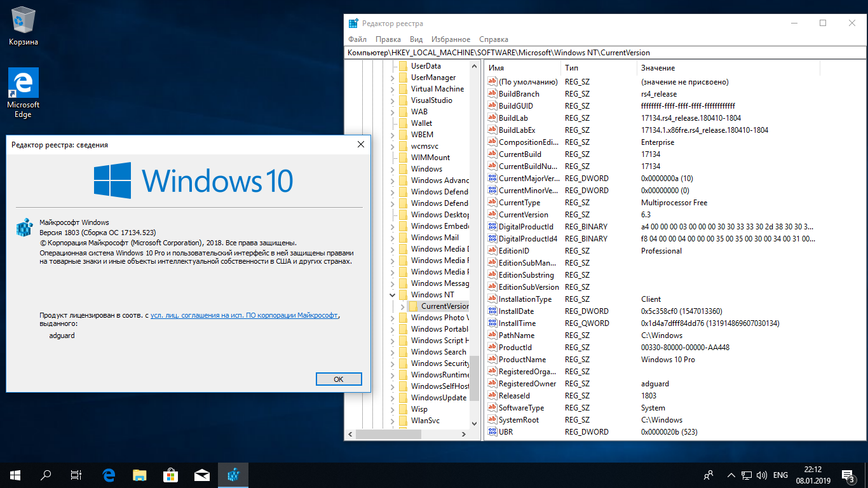The image size is (868, 488).
Task: Click the Имя column header
Action: [x=522, y=67]
